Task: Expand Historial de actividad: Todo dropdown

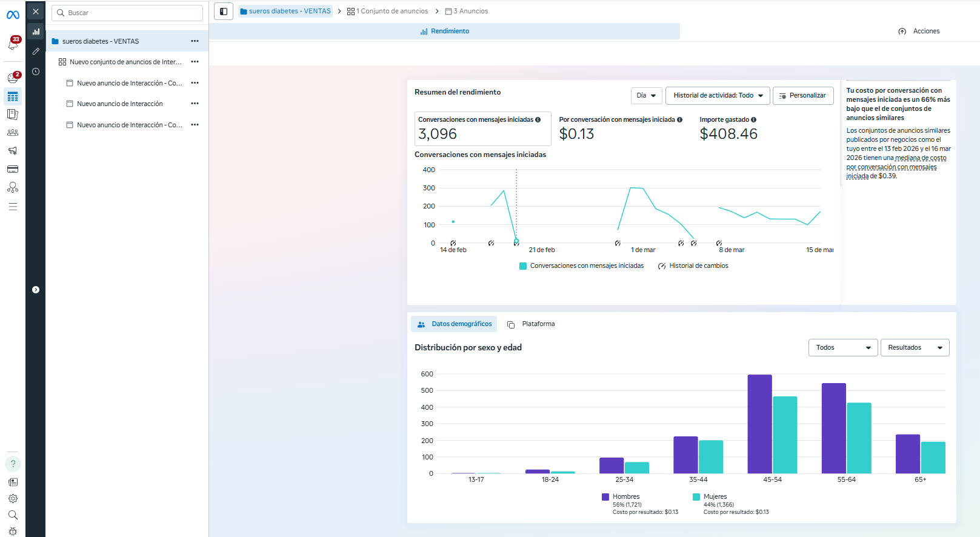Action: pos(718,96)
